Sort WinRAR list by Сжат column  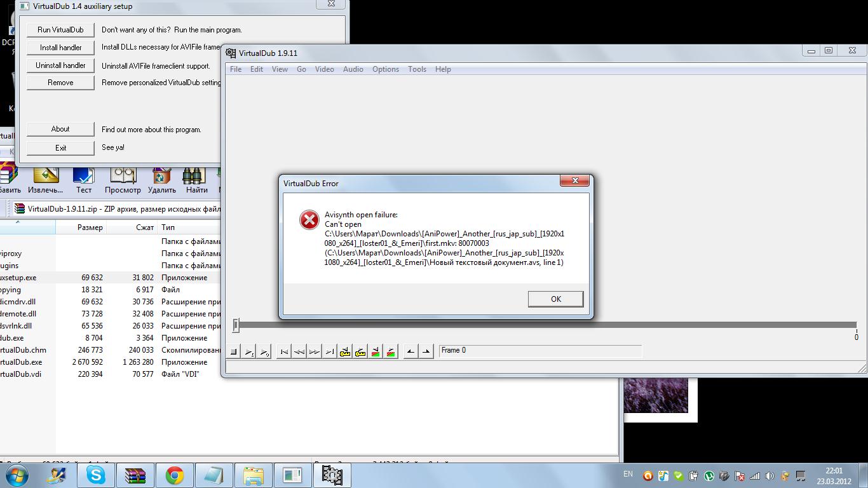click(x=132, y=227)
